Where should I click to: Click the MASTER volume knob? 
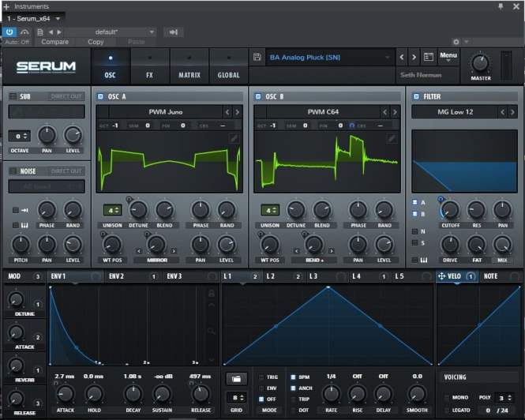click(480, 63)
